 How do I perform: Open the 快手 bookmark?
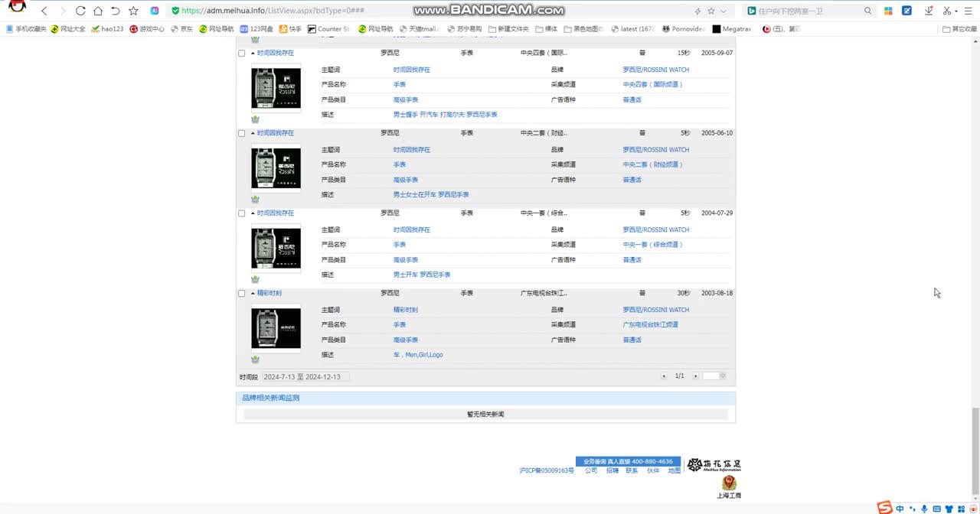[291, 29]
